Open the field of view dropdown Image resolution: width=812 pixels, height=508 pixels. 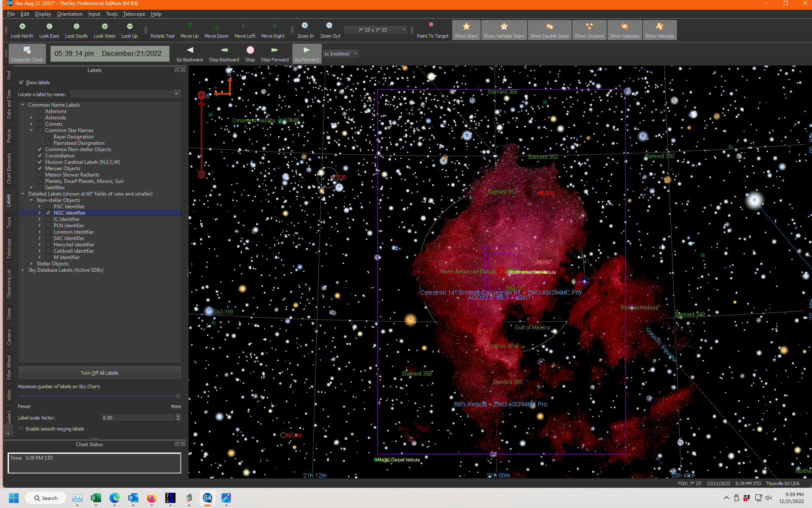tap(404, 30)
